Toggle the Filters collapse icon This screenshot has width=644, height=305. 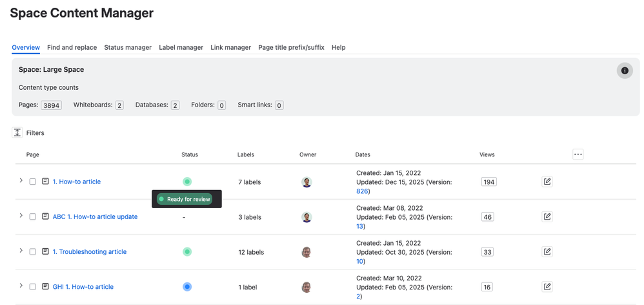coord(17,132)
